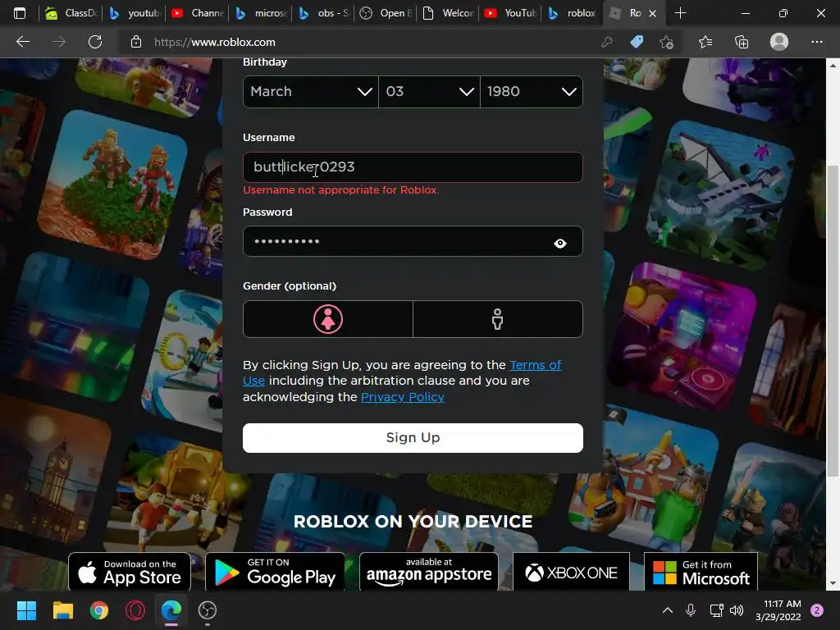This screenshot has width=840, height=630.
Task: Select female gender option
Action: pos(328,319)
